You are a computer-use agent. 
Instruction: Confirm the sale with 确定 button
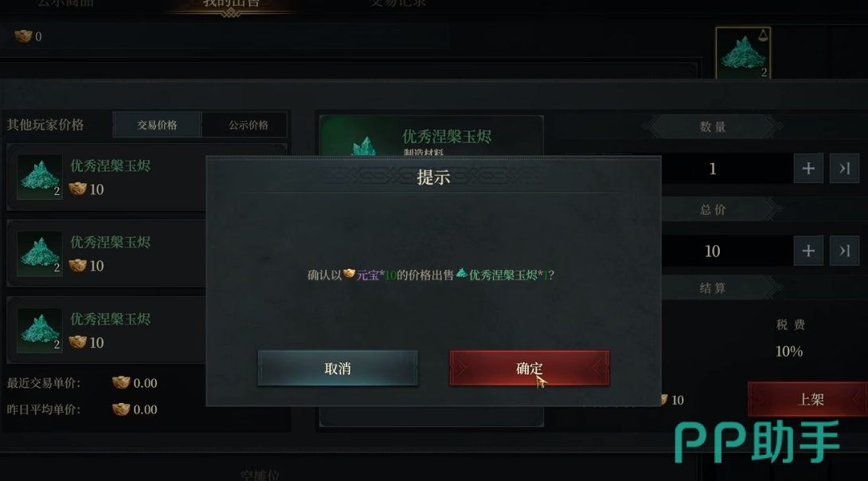(530, 368)
